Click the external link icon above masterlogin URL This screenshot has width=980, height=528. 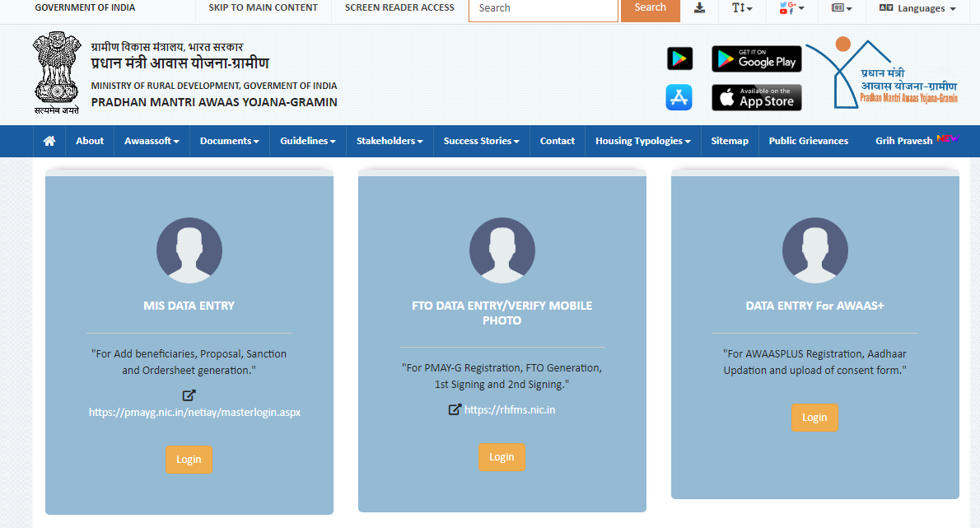click(189, 395)
